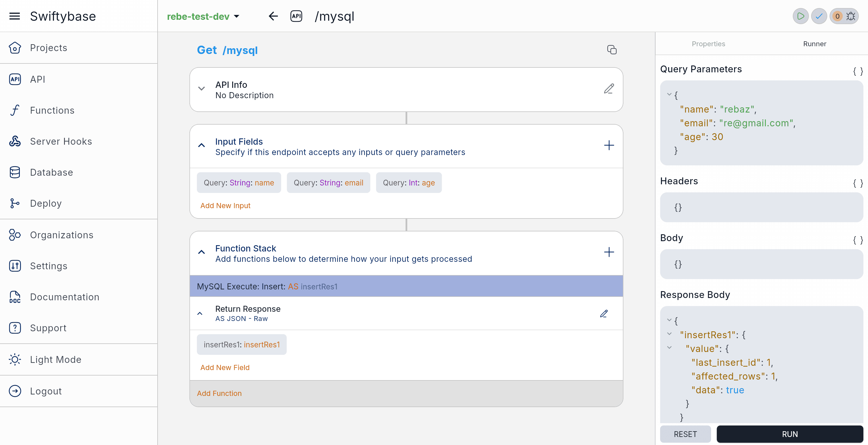The height and width of the screenshot is (445, 868).
Task: Select the Query String name input chip
Action: 239,183
